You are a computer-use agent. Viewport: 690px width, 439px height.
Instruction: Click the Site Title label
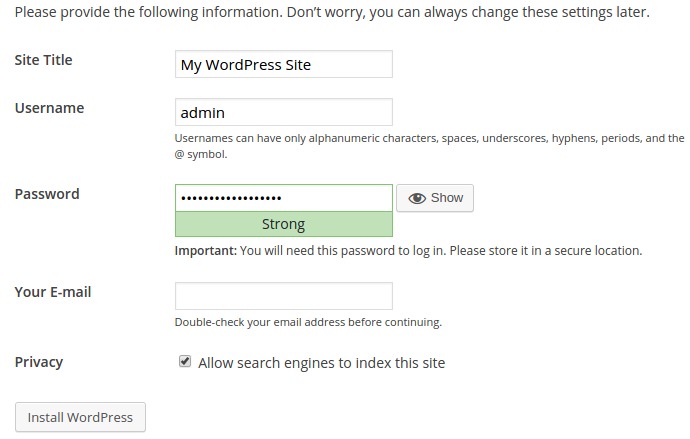44,60
